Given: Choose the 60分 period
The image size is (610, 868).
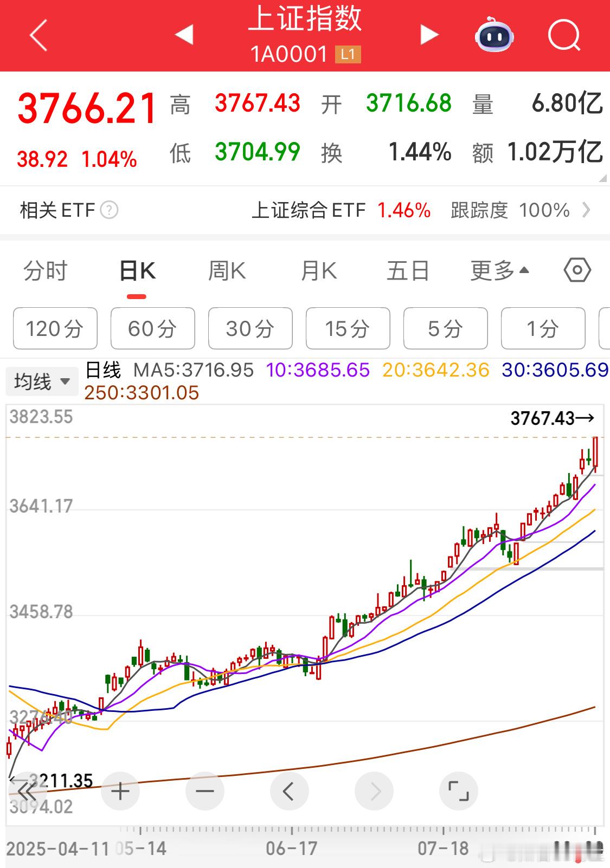Looking at the screenshot, I should point(152,328).
